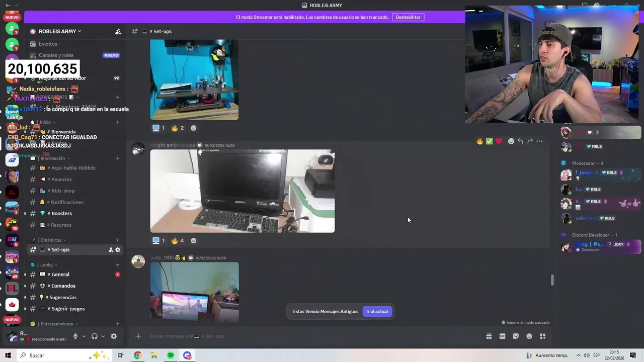Open microphone input options arrow

[84, 336]
